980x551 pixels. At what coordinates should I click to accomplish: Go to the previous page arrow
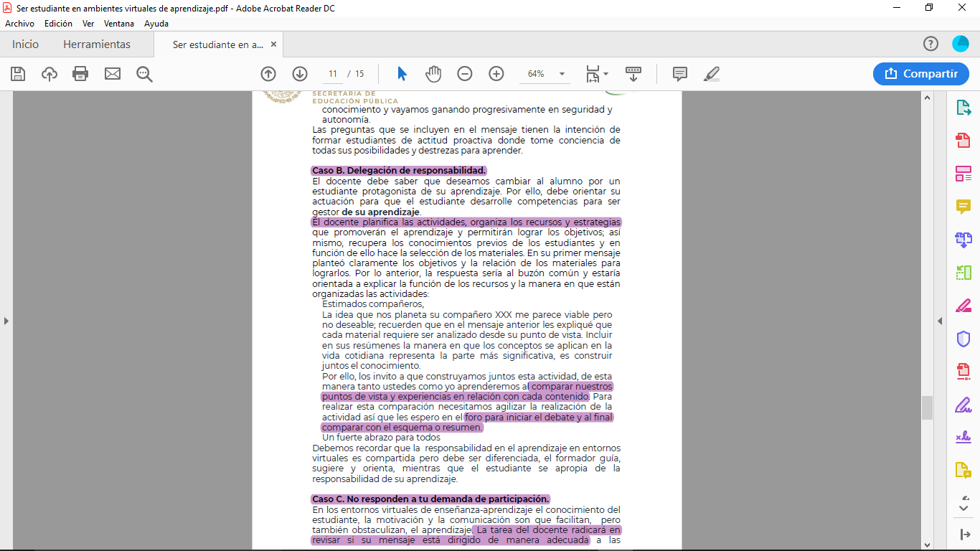point(268,74)
